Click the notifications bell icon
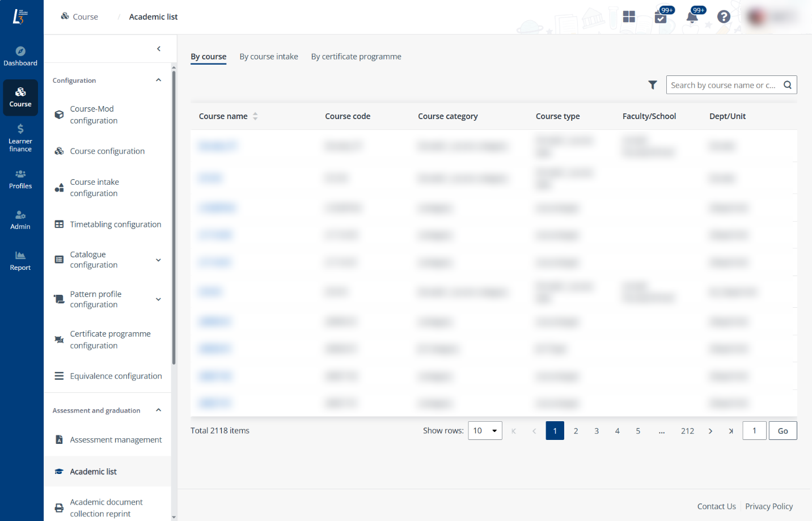Viewport: 812px width, 521px height. tap(692, 17)
